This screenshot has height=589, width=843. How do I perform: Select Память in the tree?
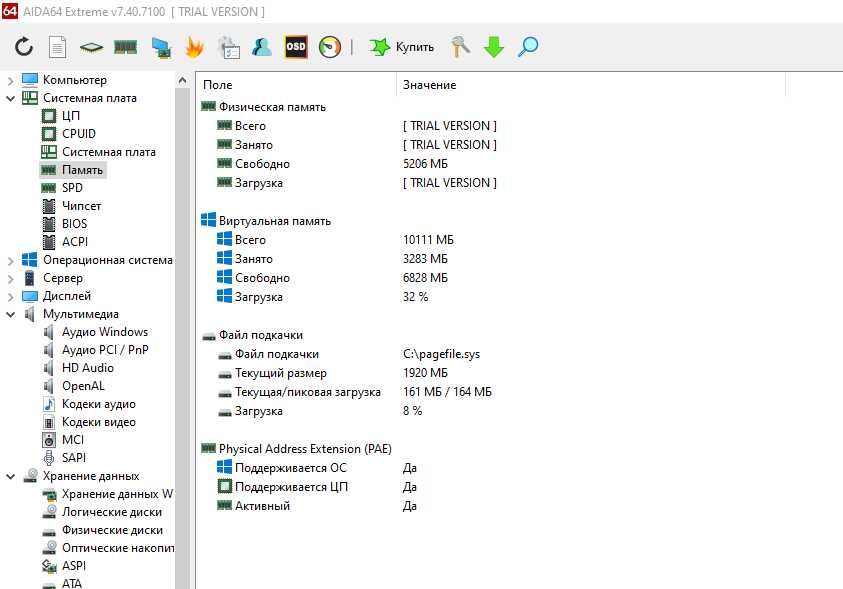[82, 170]
